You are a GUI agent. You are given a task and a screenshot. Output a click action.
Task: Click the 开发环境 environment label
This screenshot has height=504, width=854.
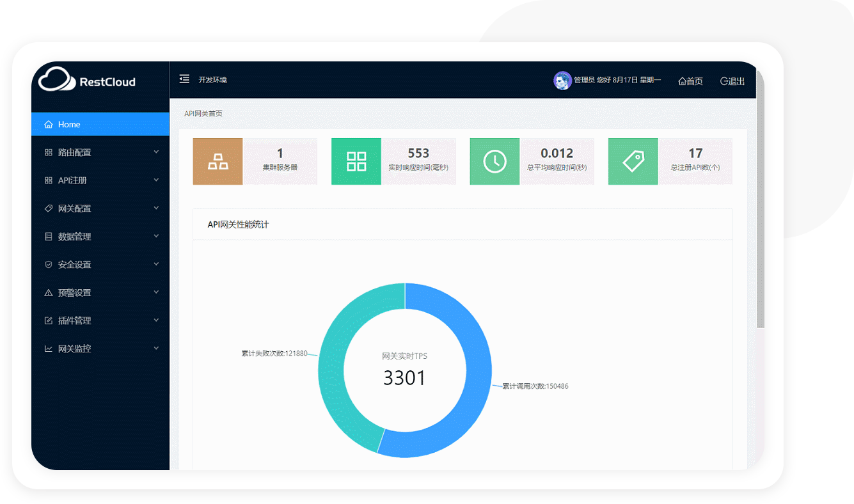tap(212, 80)
